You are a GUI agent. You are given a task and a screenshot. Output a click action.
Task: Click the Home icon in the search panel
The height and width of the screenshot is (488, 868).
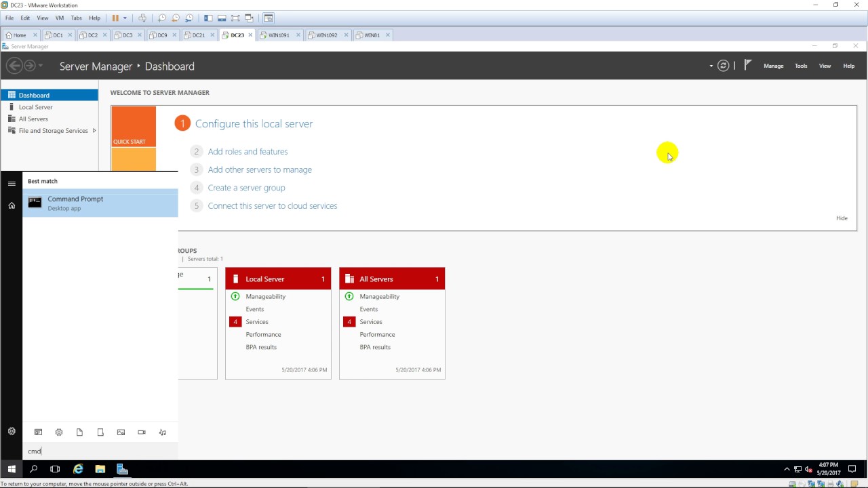click(12, 205)
